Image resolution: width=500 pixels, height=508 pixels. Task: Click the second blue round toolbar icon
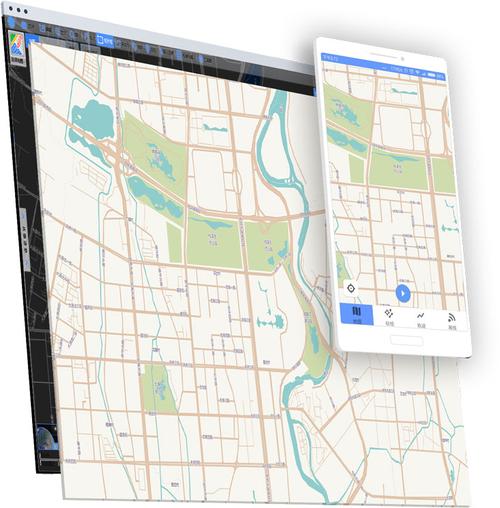[x=24, y=25]
